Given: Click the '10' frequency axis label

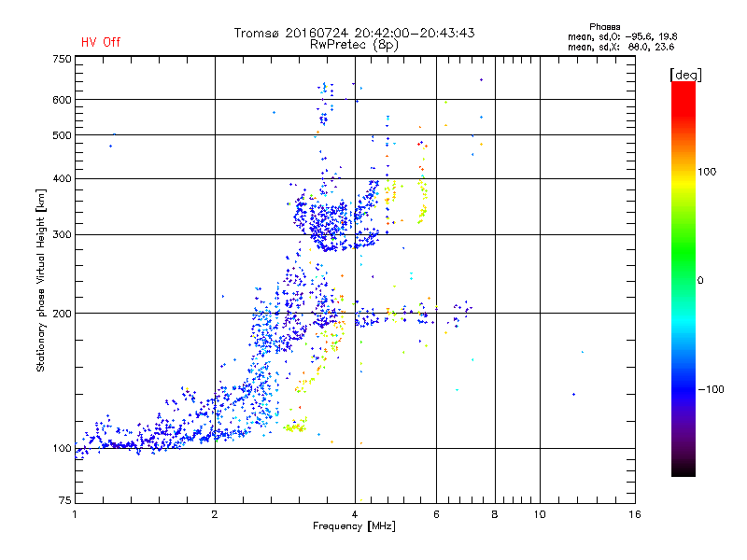Looking at the screenshot, I should coord(540,514).
